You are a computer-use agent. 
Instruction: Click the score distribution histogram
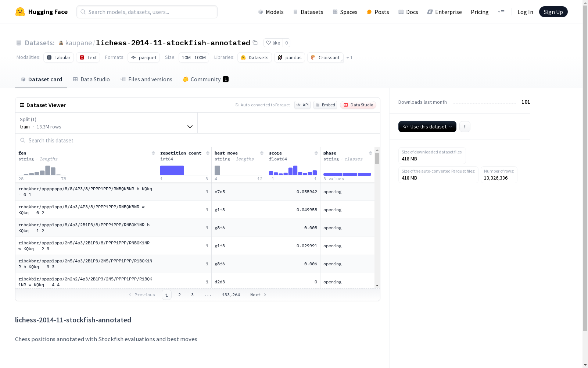(293, 170)
